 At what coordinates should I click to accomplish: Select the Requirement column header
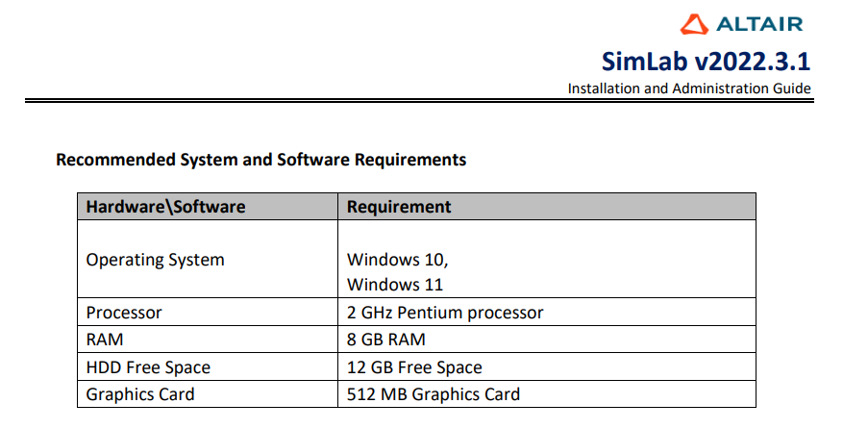[399, 207]
